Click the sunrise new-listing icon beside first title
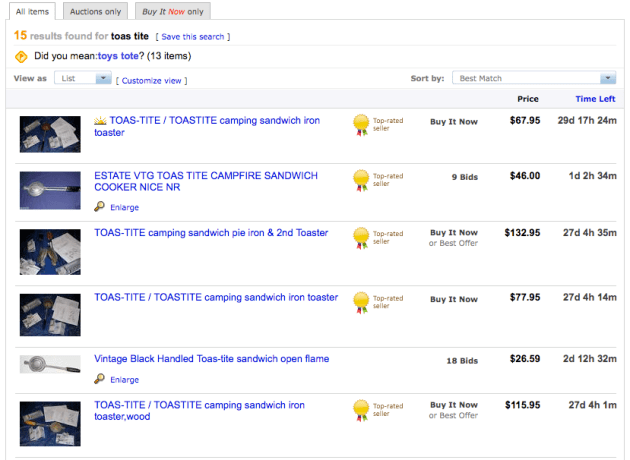The width and height of the screenshot is (630, 460). pyautogui.click(x=100, y=120)
